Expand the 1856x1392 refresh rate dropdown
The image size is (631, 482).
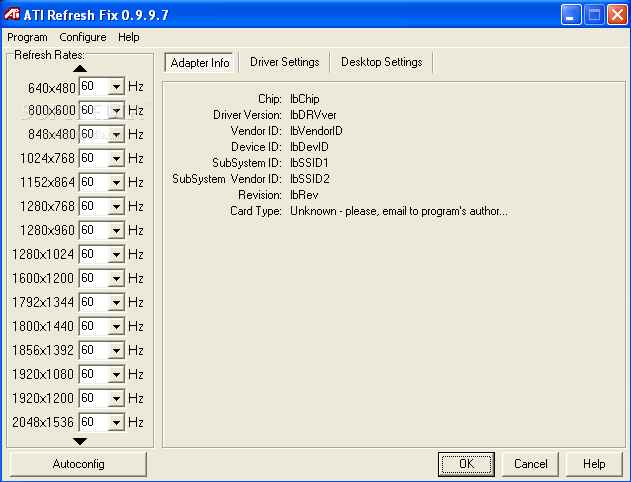[x=116, y=350]
